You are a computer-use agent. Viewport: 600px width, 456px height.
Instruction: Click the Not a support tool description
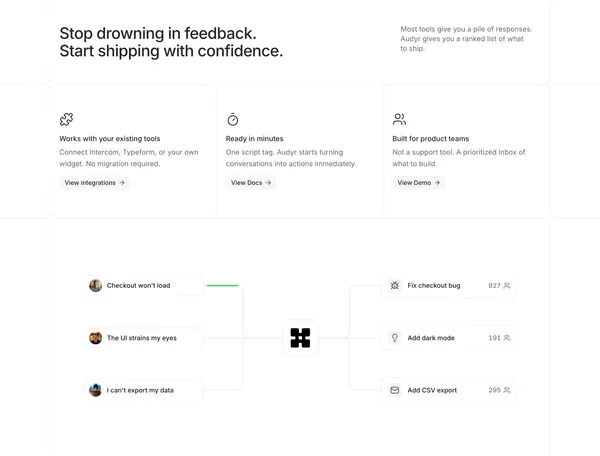coord(459,158)
